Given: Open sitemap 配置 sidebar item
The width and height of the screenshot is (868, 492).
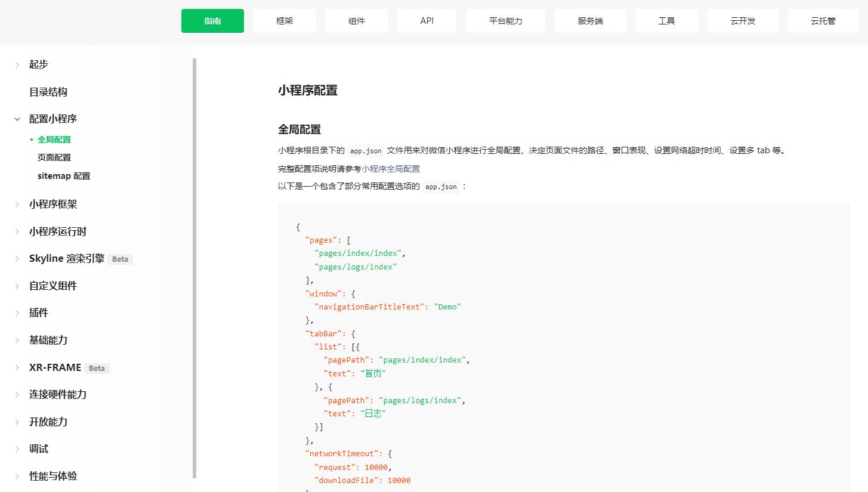Looking at the screenshot, I should (64, 176).
